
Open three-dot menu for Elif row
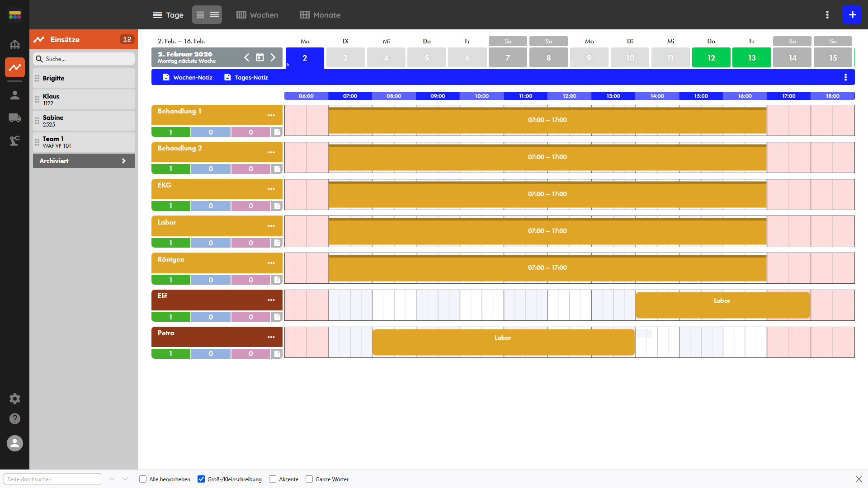271,300
